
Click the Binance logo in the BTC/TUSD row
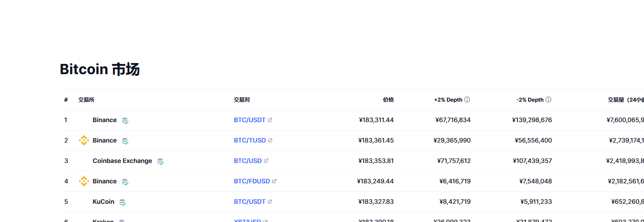click(x=83, y=140)
